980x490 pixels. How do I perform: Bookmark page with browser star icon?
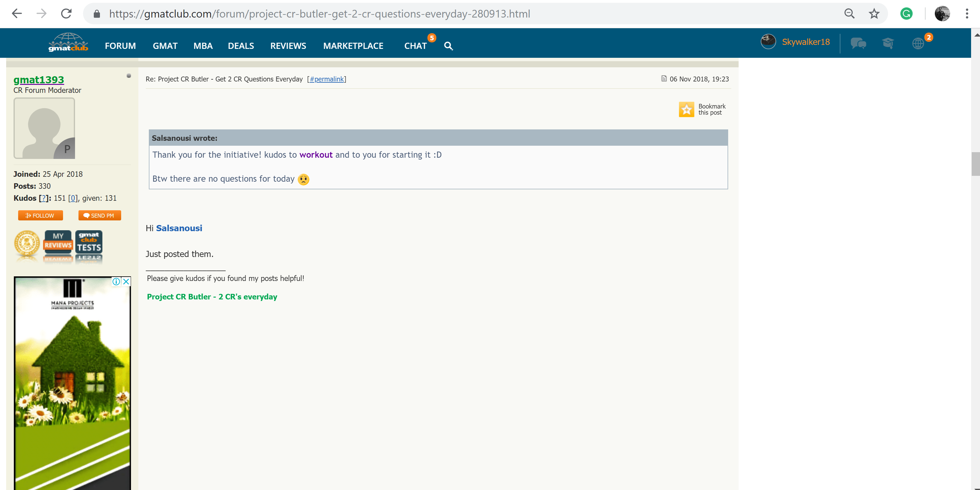click(874, 14)
